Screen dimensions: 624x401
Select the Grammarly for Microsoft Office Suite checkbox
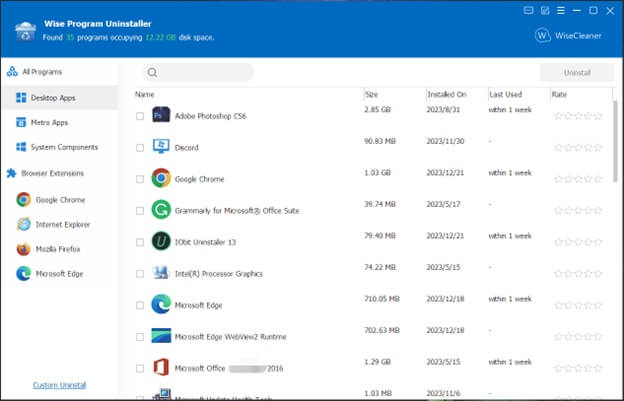pos(140,210)
